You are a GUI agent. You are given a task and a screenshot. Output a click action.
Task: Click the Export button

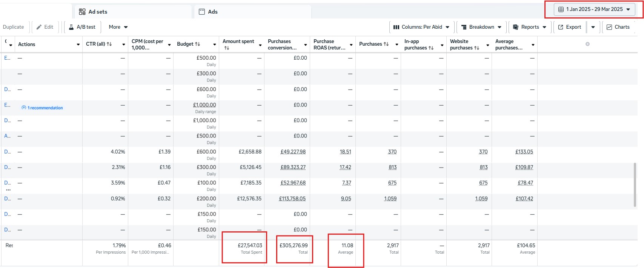coord(570,27)
